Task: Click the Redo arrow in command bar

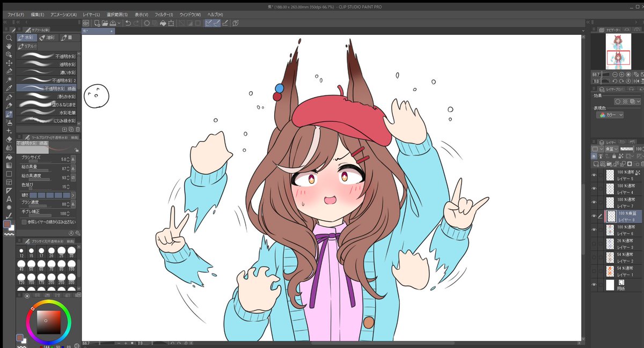Action: (x=136, y=23)
